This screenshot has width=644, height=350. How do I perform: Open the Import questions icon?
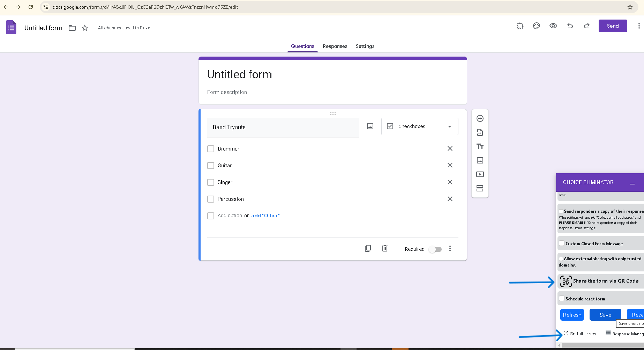[480, 132]
